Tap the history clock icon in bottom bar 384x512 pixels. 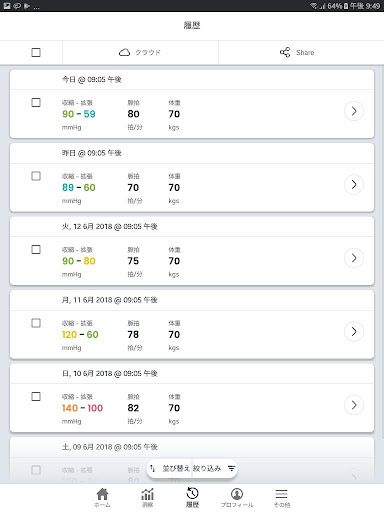[x=192, y=493]
